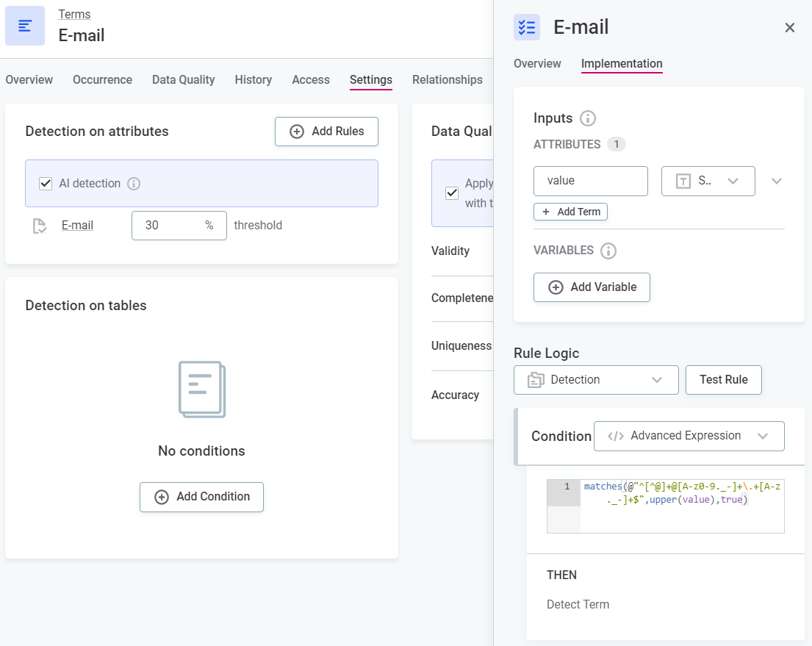Uncheck the Apply checkbox in Data Quality
The image size is (812, 646).
point(453,193)
